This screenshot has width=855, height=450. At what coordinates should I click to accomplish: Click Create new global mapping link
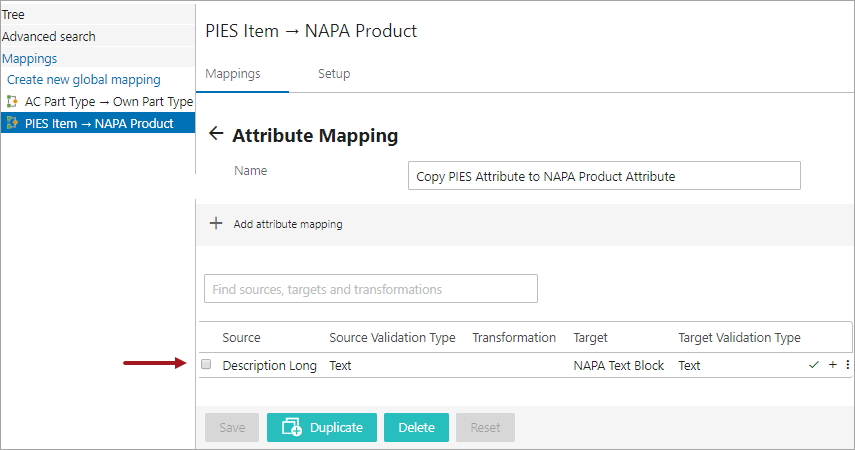[84, 80]
